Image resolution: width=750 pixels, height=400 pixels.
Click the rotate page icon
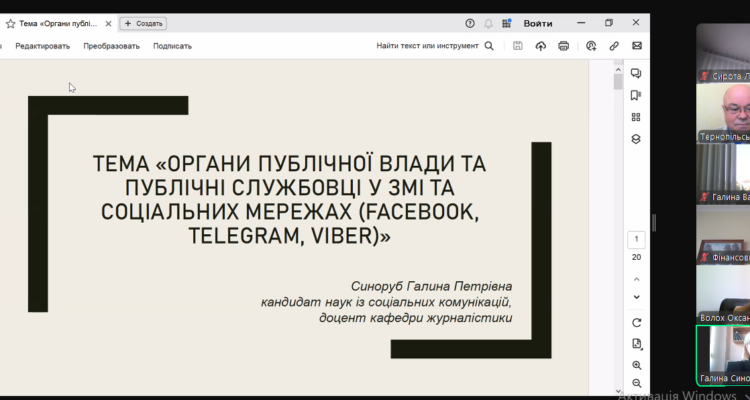coord(637,323)
